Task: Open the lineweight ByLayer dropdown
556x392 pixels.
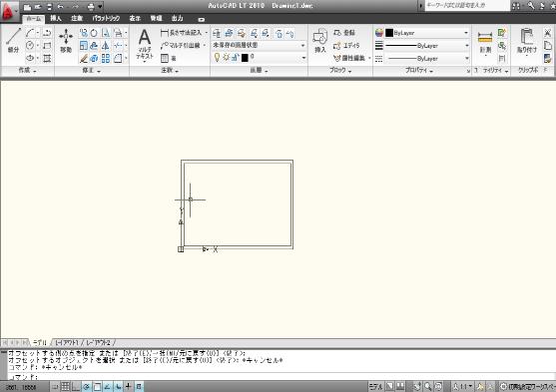Action: (428, 45)
